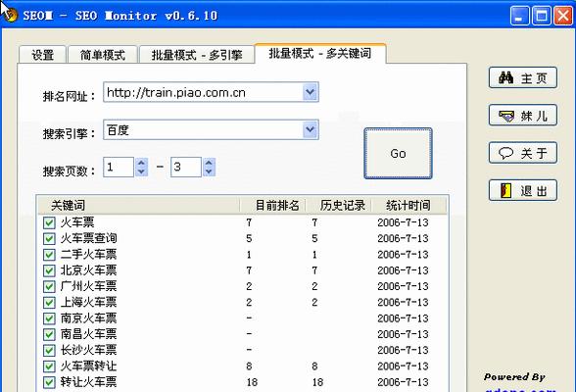Select the 二手火车票 keyword text
This screenshot has width=576, height=392.
click(x=88, y=254)
